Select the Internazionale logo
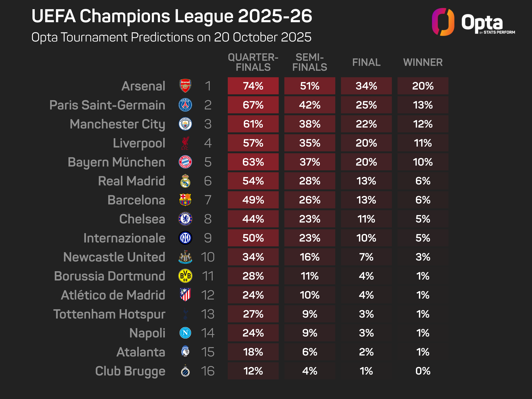The height and width of the screenshot is (399, 532). [x=185, y=238]
